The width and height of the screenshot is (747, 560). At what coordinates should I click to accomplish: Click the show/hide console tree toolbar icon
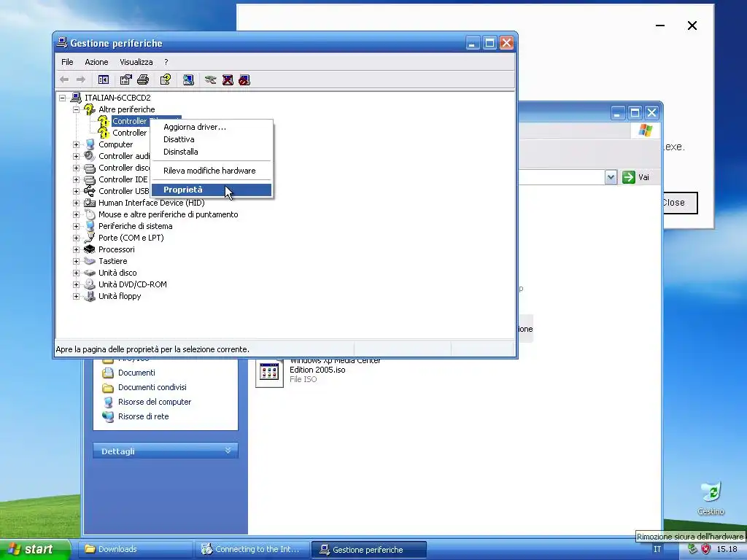(x=104, y=80)
